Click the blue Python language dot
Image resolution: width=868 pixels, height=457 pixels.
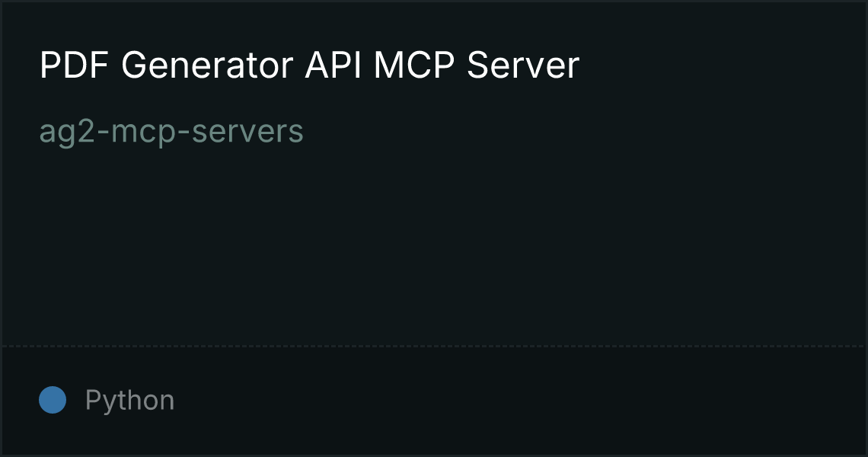click(x=53, y=400)
